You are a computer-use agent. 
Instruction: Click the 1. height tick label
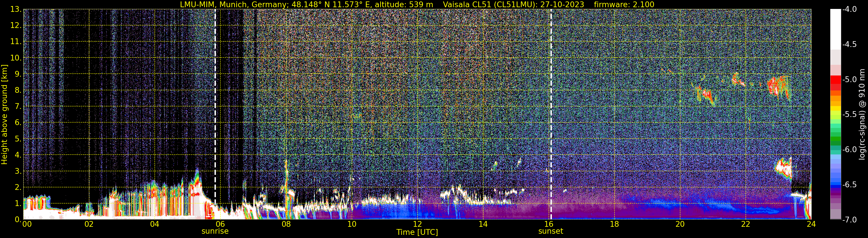tap(18, 204)
